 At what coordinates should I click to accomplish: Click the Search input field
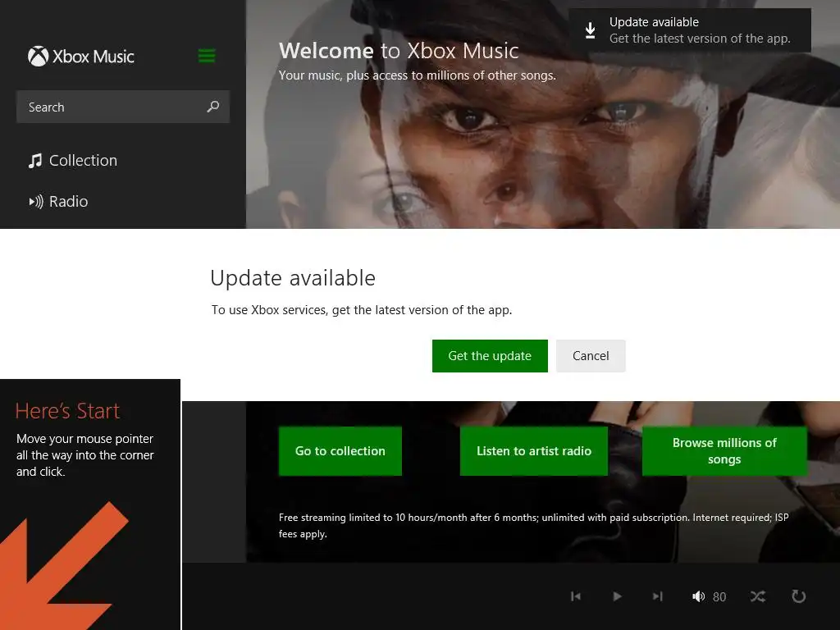[x=123, y=107]
